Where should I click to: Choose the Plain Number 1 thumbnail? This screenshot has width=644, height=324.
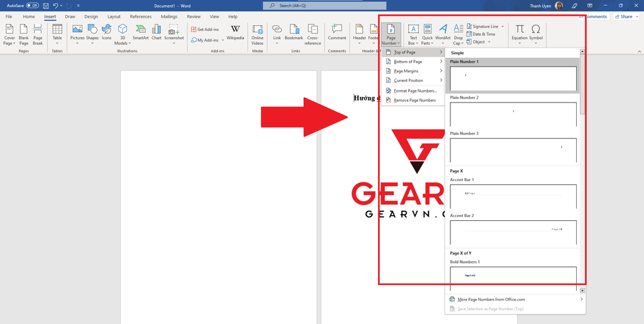513,78
